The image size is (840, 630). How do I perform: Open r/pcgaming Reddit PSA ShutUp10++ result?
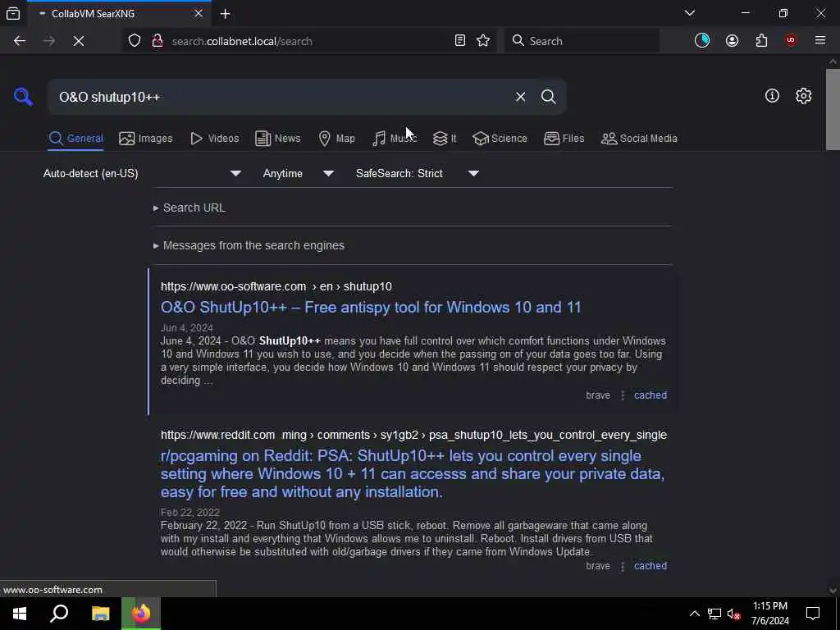[413, 473]
